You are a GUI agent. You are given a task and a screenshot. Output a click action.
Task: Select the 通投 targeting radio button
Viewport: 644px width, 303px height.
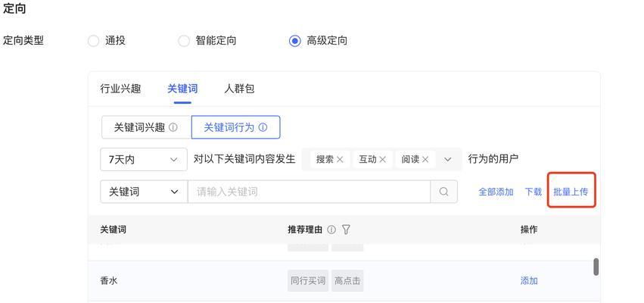tap(94, 41)
